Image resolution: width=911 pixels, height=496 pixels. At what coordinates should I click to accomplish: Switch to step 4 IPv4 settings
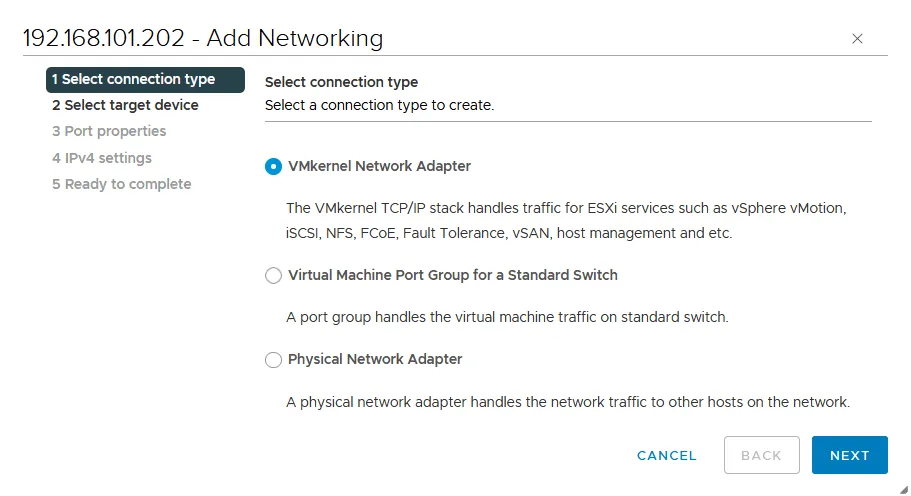point(102,158)
